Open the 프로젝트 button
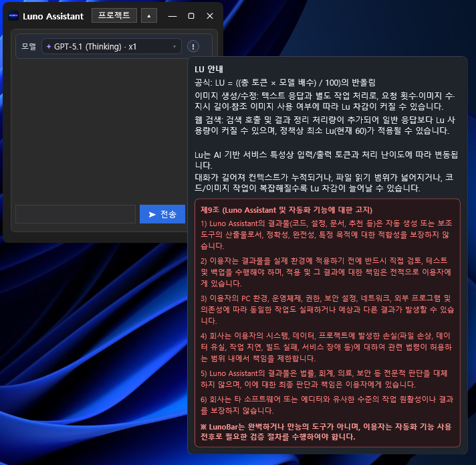The image size is (476, 465). pos(114,15)
